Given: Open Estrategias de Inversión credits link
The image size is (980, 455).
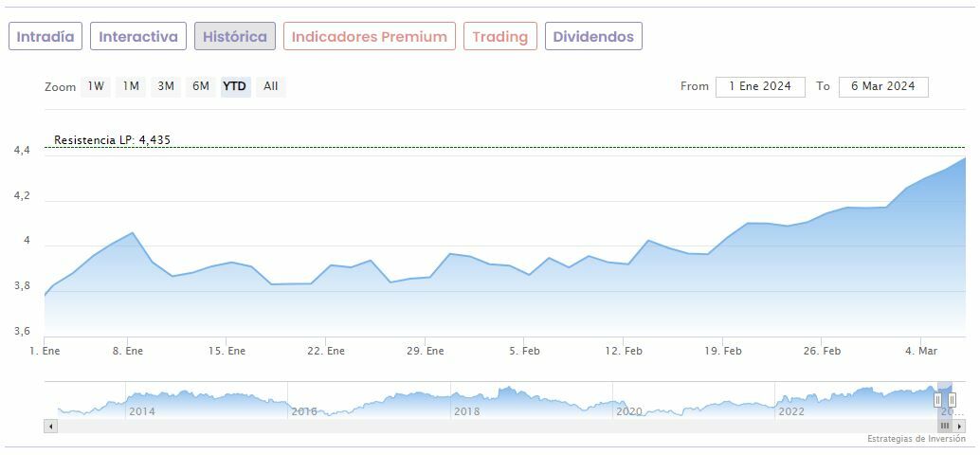Looking at the screenshot, I should 916,439.
